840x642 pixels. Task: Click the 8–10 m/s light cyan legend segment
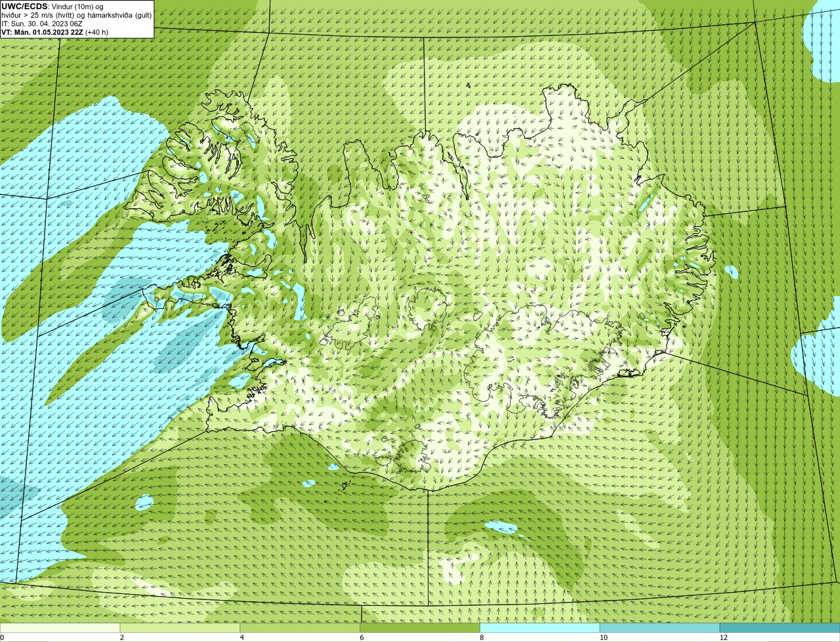pyautogui.click(x=540, y=628)
